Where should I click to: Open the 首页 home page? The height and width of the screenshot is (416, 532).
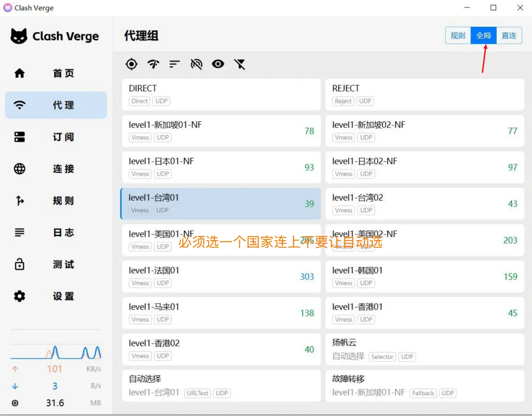(56, 73)
